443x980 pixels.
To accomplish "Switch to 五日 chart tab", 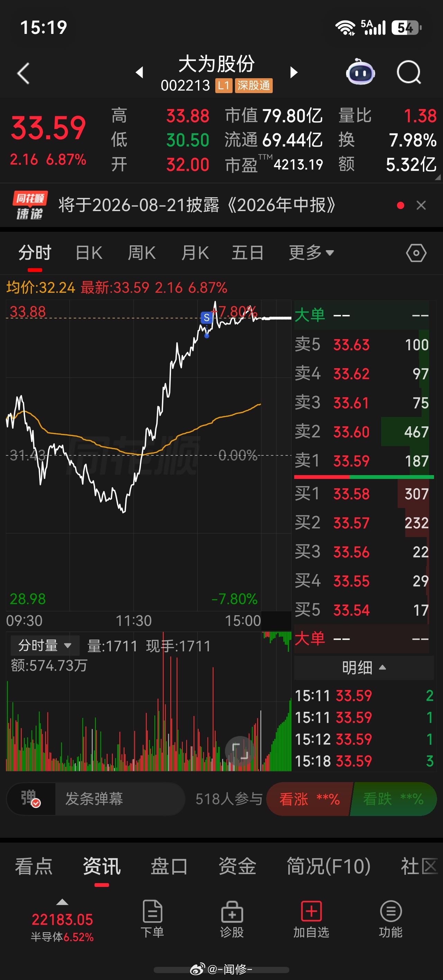I will [x=247, y=253].
